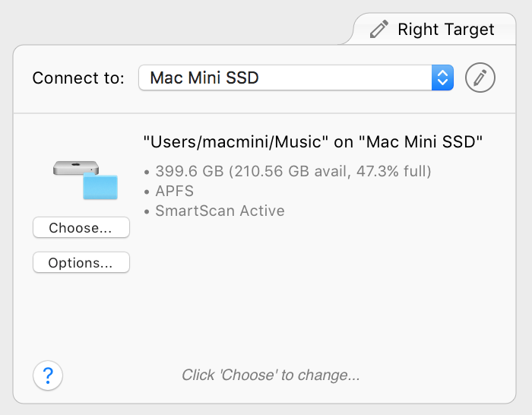The width and height of the screenshot is (532, 415).
Task: Click the APFS format line
Action: coord(174,191)
